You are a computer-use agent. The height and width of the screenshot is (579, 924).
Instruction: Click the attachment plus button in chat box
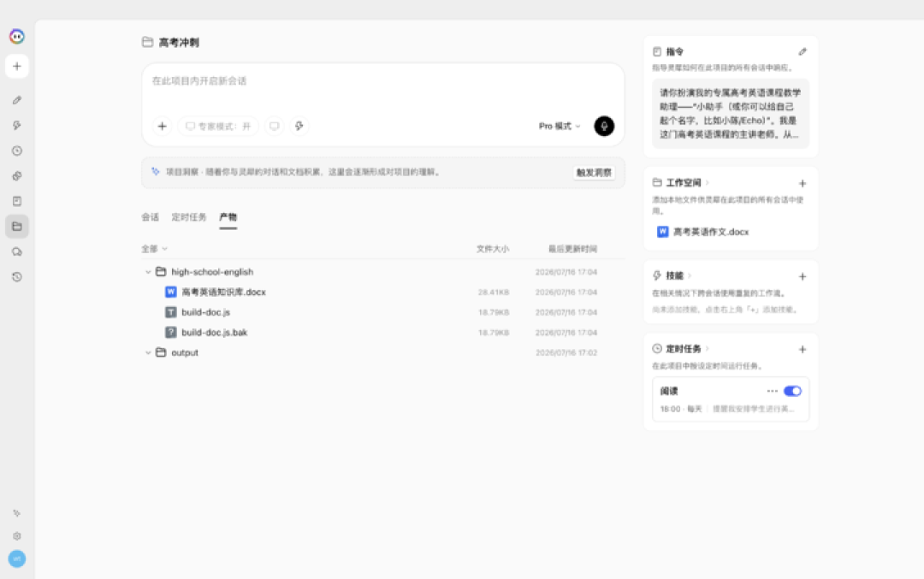(162, 126)
